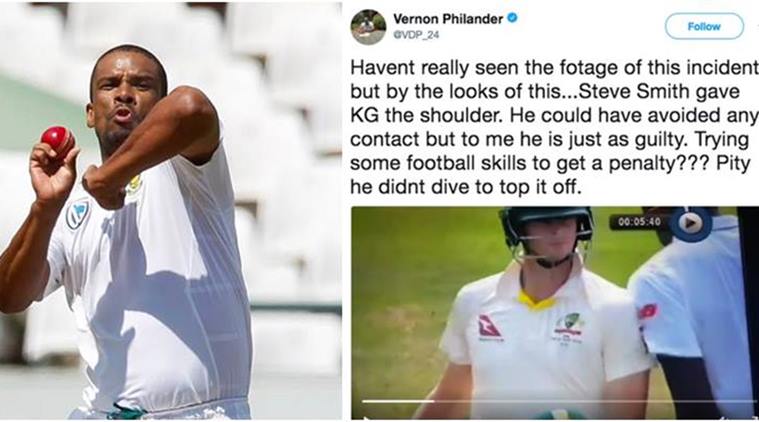
Task: Click the video thumbnail of Steve Smith
Action: coord(554,313)
